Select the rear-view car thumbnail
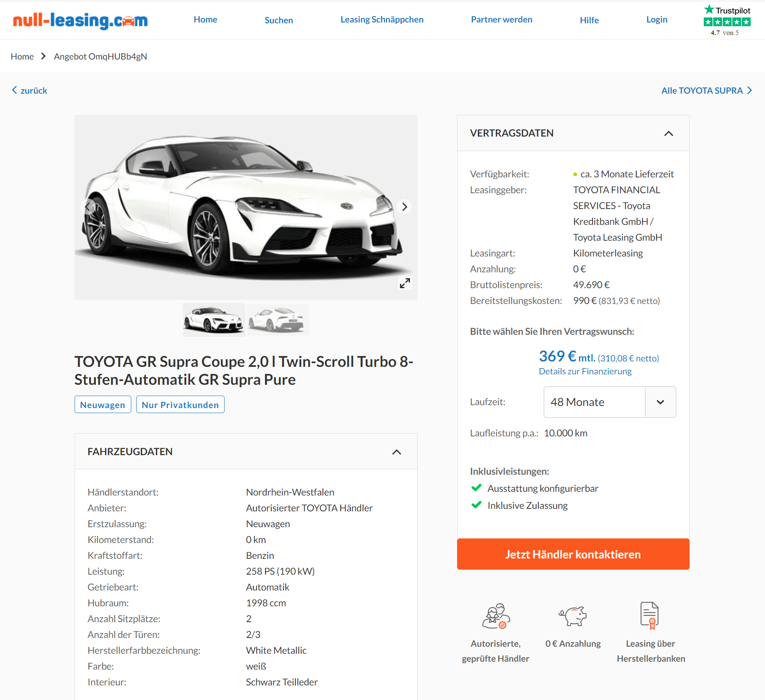 point(277,320)
